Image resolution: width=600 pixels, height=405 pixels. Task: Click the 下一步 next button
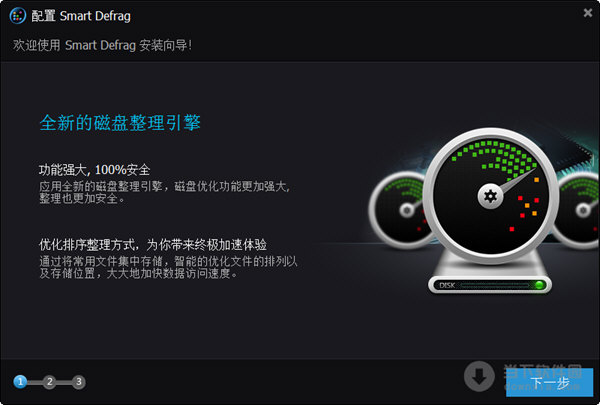549,382
